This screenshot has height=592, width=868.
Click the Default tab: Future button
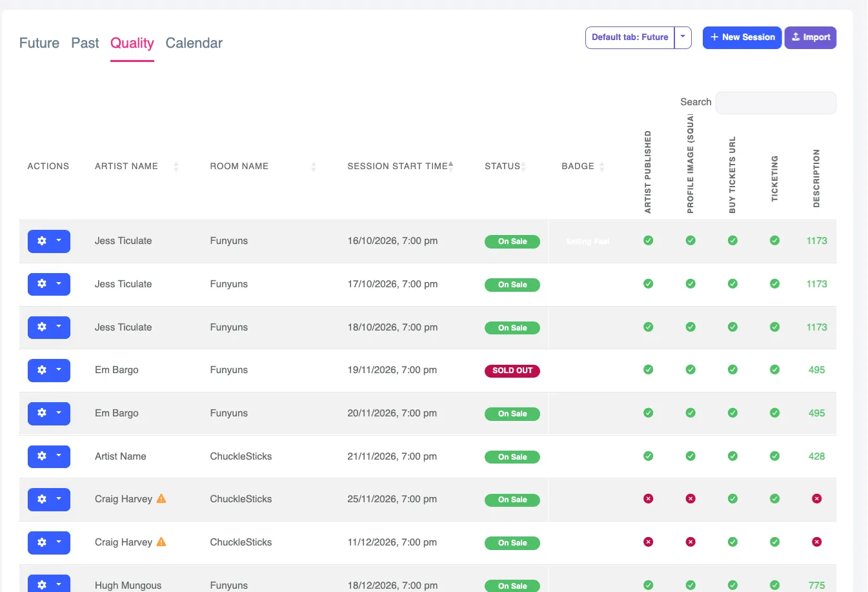pyautogui.click(x=630, y=37)
